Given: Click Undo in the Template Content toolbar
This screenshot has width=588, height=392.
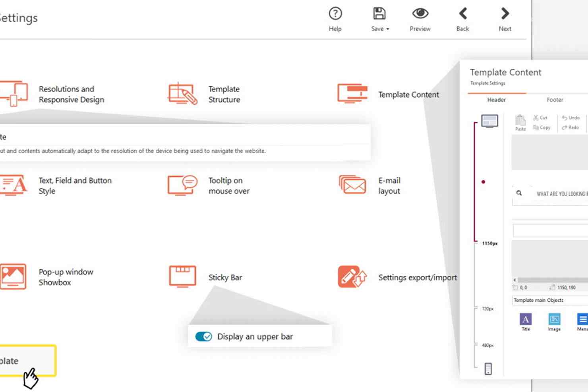Looking at the screenshot, I should tap(571, 118).
